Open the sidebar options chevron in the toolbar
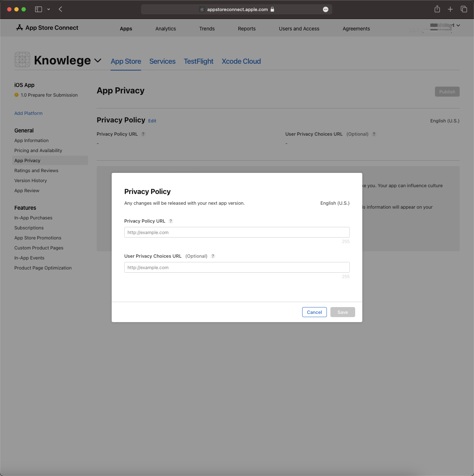474x476 pixels. pyautogui.click(x=49, y=9)
